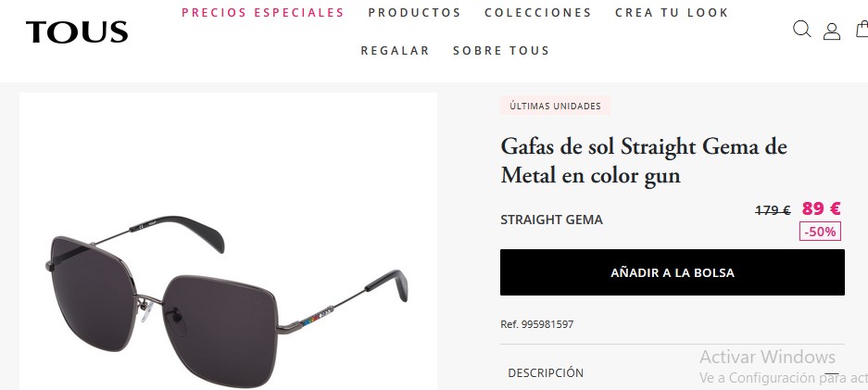Click Añadir a la bolsa button
Image resolution: width=868 pixels, height=390 pixels.
(672, 272)
